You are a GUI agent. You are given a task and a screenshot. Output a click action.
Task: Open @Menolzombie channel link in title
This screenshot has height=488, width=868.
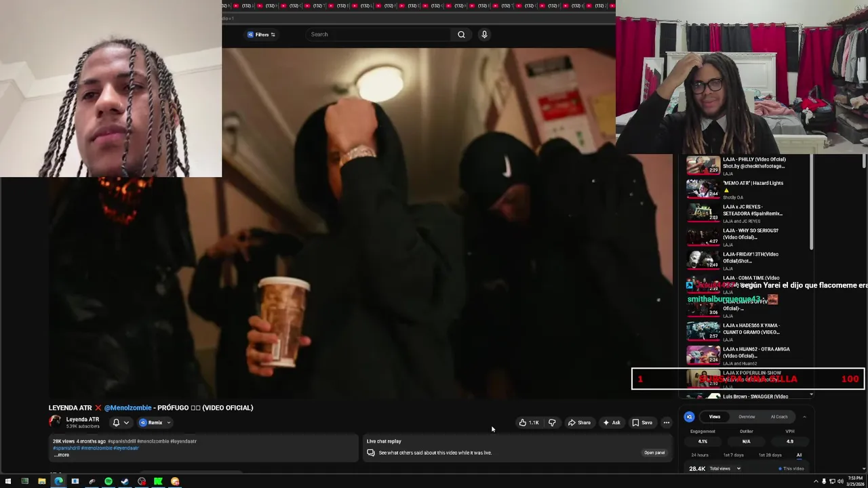click(127, 408)
